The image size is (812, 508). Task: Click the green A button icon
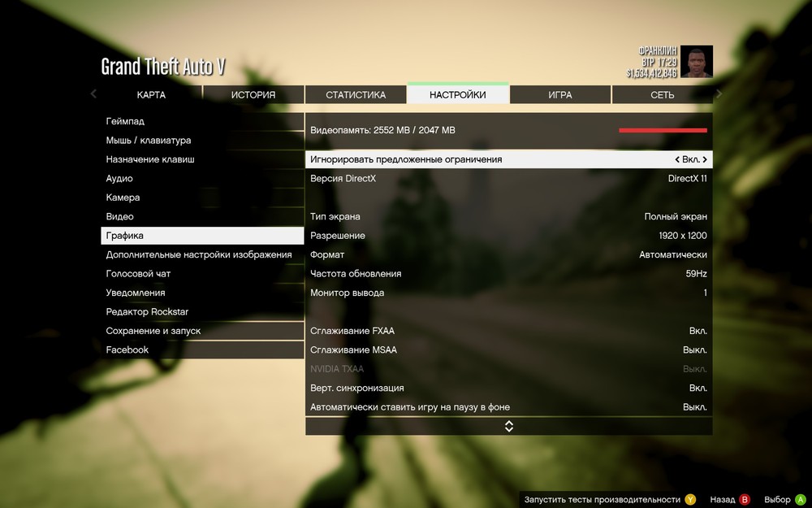pyautogui.click(x=800, y=500)
